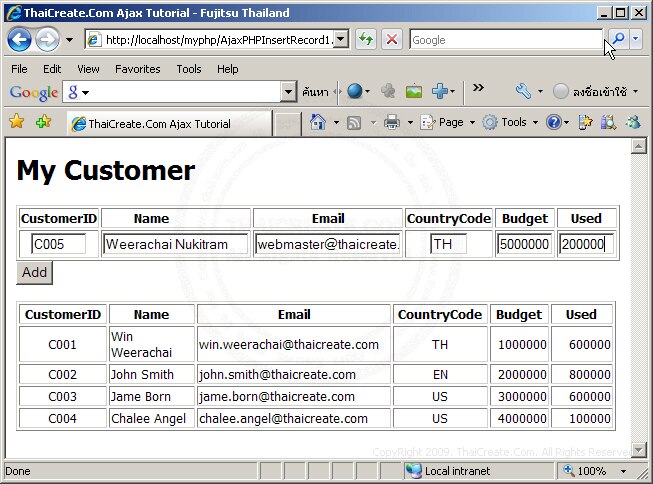The width and height of the screenshot is (653, 484).
Task: Click the Jame Born name cell
Action: (x=152, y=397)
